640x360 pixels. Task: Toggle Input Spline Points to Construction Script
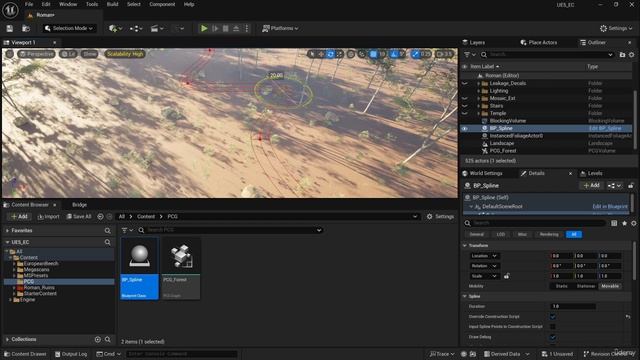[x=553, y=327]
